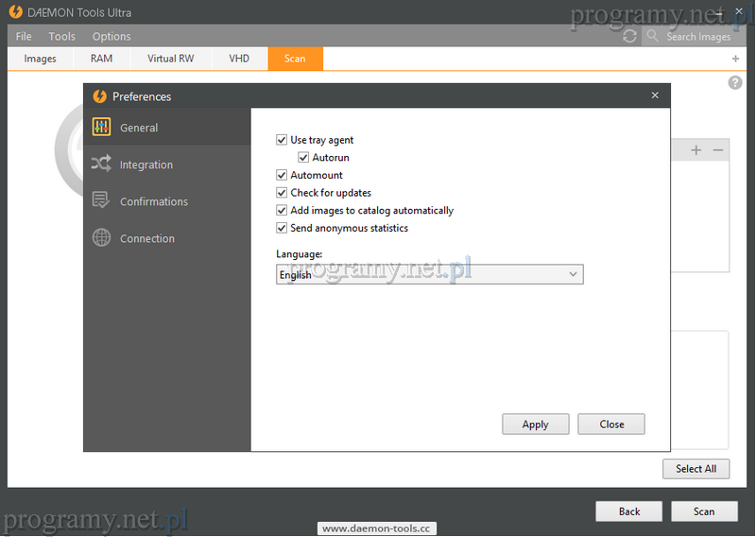Close the Preferences dialog with X
Screen dimensions: 756x537
[x=655, y=95]
